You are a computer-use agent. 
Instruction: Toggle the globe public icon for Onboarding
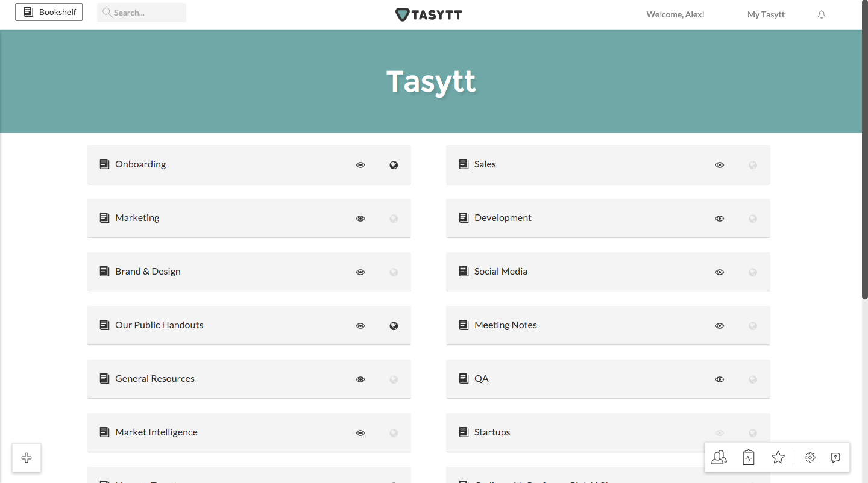(394, 165)
